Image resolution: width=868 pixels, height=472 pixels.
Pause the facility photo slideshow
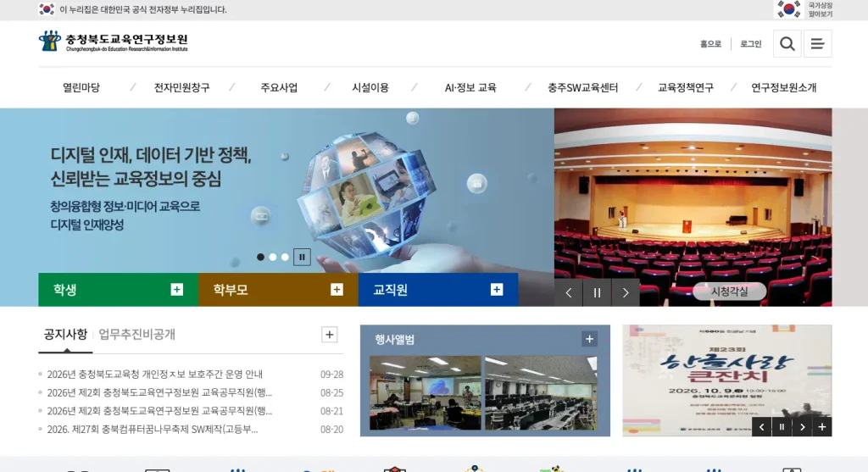(x=597, y=292)
